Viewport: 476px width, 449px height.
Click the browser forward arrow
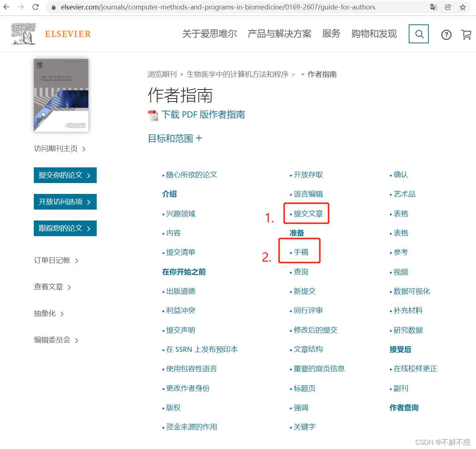coord(21,7)
